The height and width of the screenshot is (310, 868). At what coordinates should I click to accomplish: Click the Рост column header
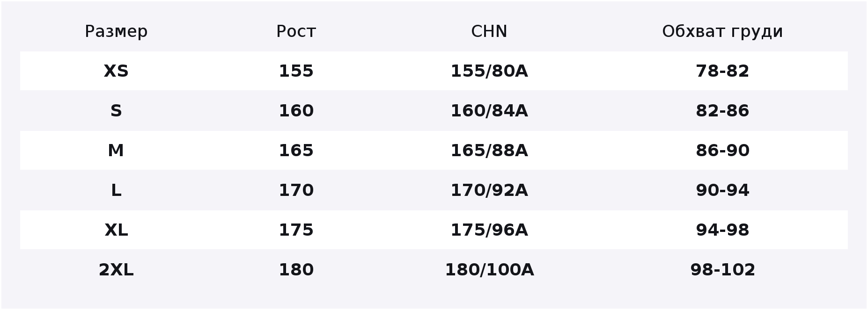coord(296,32)
